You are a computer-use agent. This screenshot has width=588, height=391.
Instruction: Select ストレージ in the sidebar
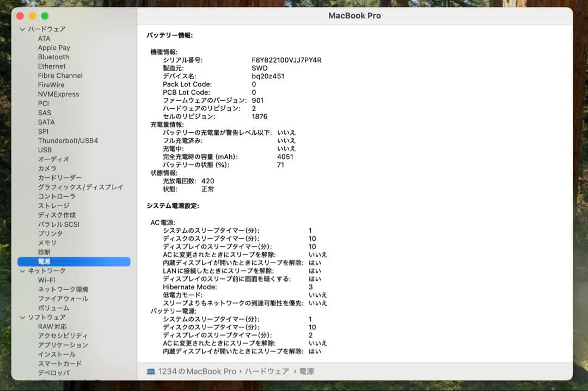tap(53, 206)
